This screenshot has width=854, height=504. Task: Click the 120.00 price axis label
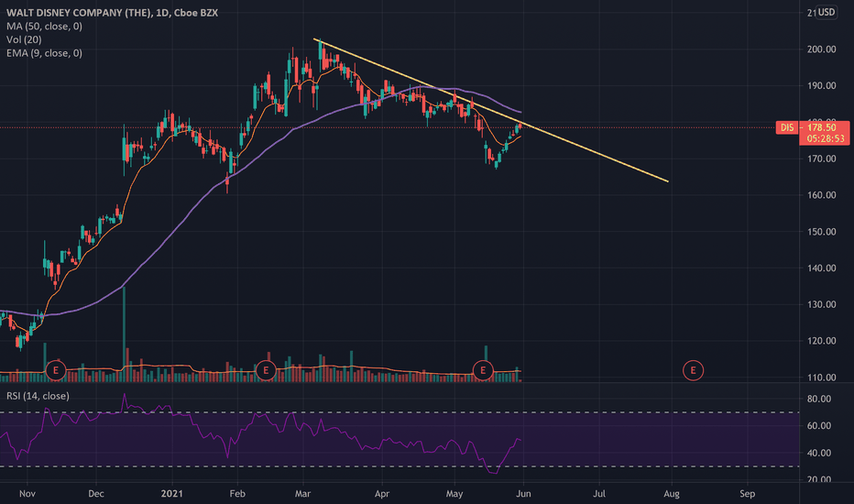pos(821,341)
